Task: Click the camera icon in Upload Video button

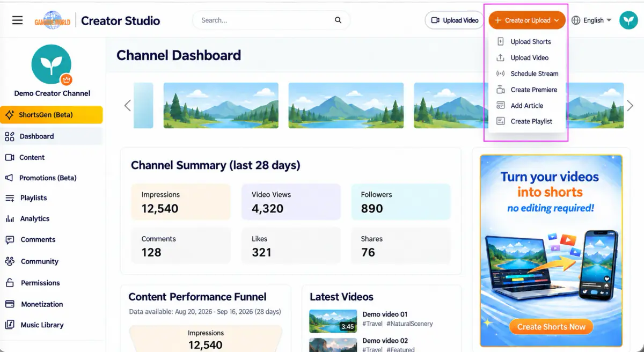Action: 435,20
